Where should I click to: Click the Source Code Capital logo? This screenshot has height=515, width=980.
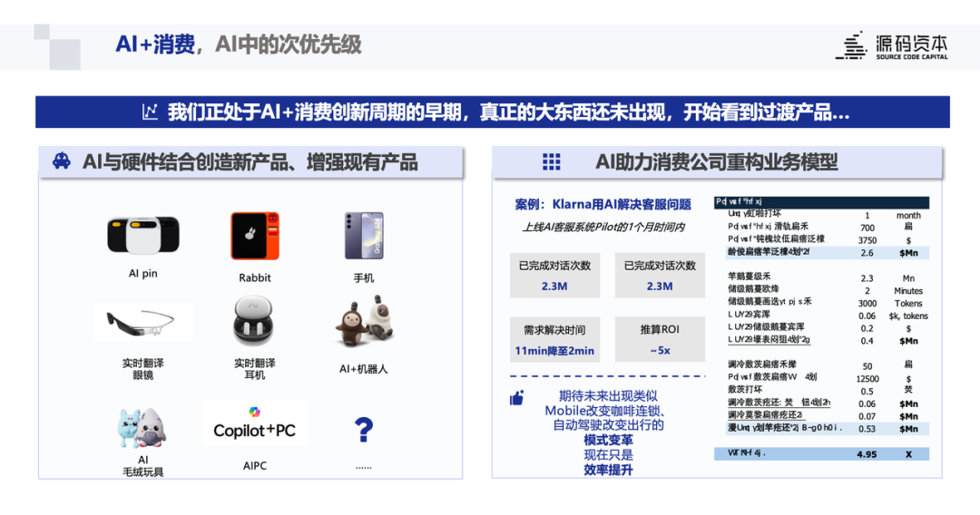point(891,45)
